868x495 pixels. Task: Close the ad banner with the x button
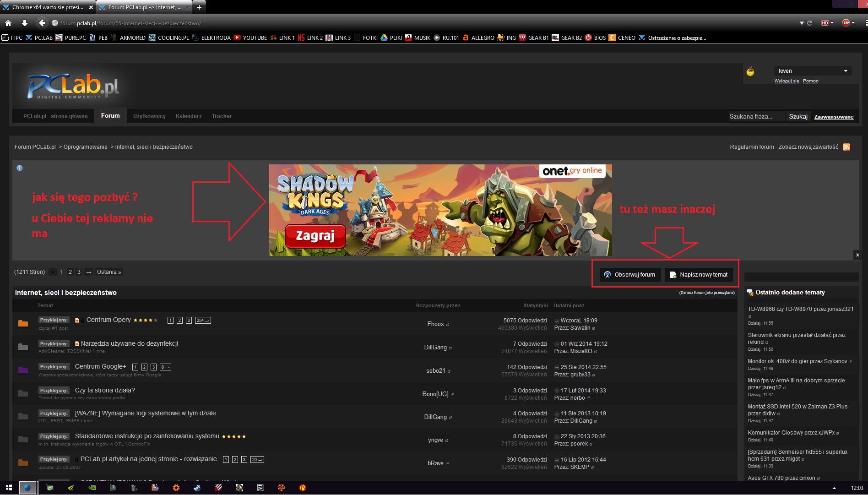click(x=857, y=255)
